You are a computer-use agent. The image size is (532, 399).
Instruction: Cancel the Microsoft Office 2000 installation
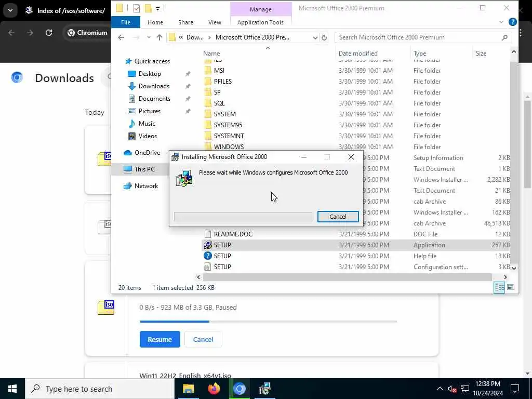point(338,217)
